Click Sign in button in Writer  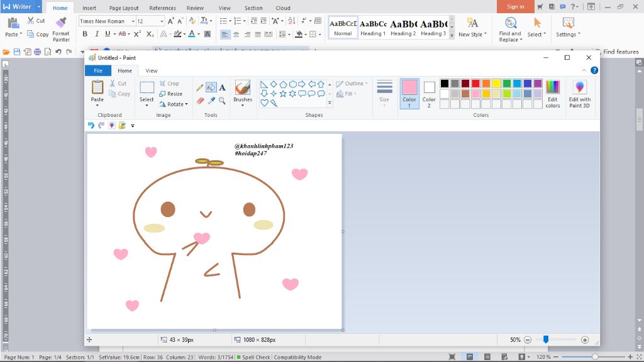(x=515, y=6)
